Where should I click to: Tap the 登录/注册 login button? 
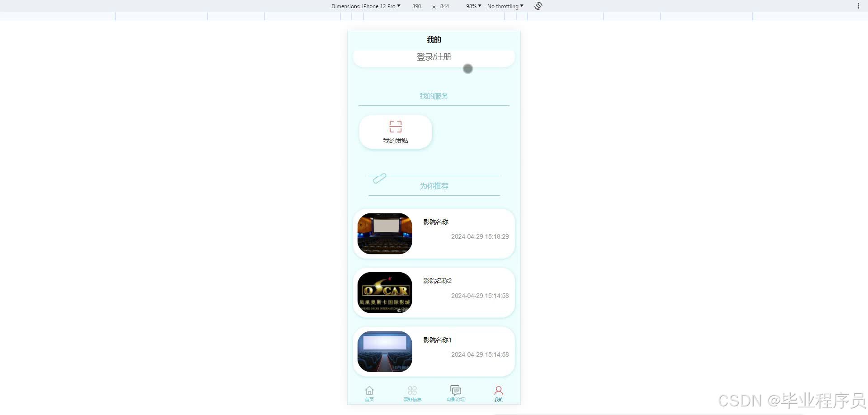click(434, 57)
